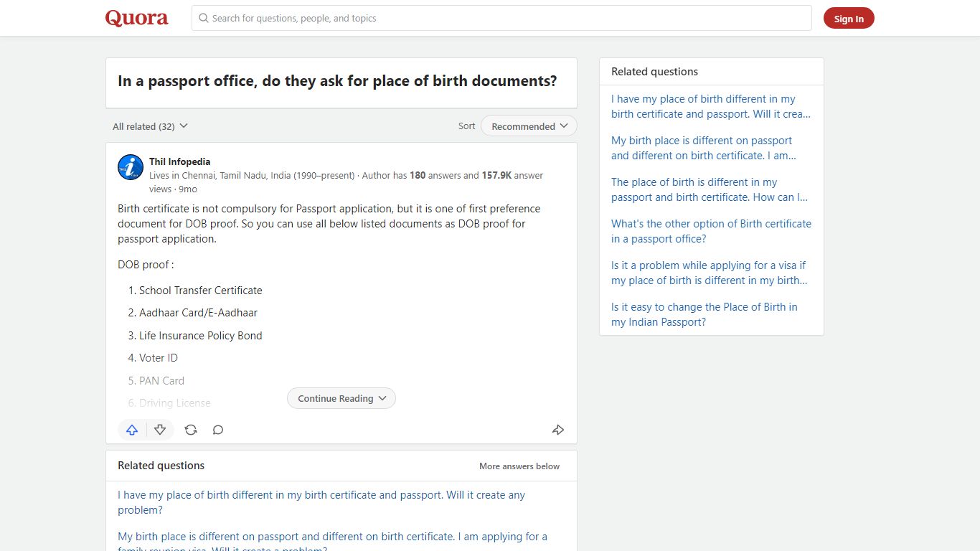Select the "School Transfer Certificate" list item text
This screenshot has width=980, height=551.
201,291
